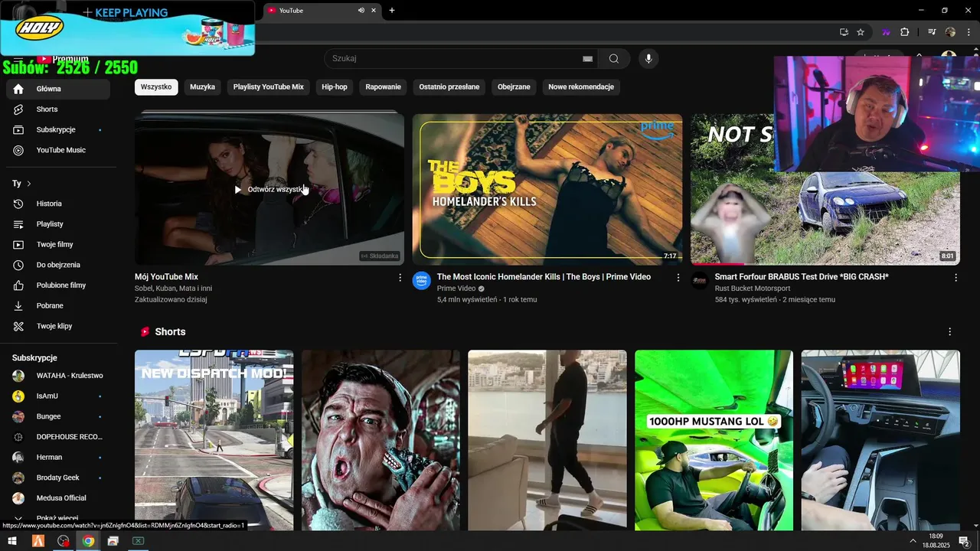Open the on-screen keyboard in search box
Viewport: 980px width, 551px height.
click(587, 59)
